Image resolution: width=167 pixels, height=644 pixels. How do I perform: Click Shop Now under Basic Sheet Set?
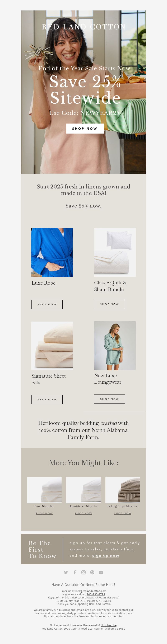[44, 513]
